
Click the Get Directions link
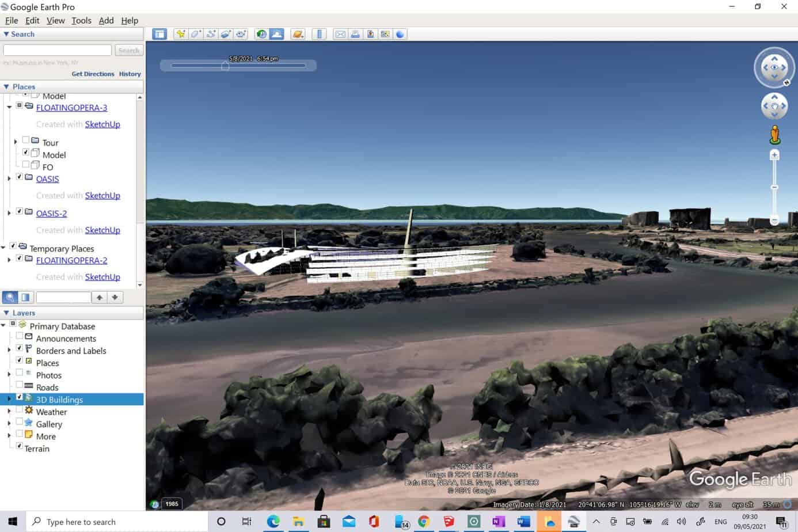click(93, 74)
